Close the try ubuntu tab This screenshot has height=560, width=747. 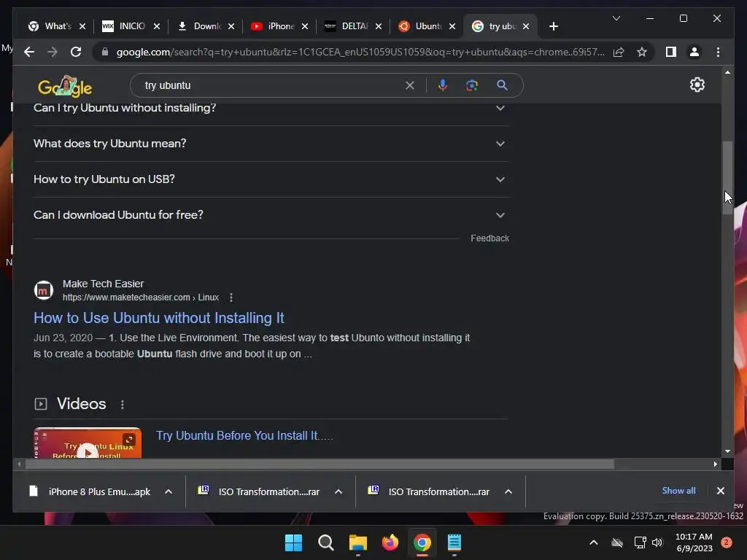click(x=526, y=27)
